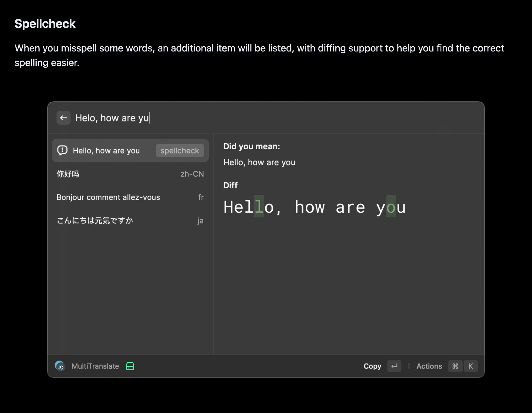Click the 'Diff' heading
Image resolution: width=532 pixels, height=413 pixels.
coord(230,185)
